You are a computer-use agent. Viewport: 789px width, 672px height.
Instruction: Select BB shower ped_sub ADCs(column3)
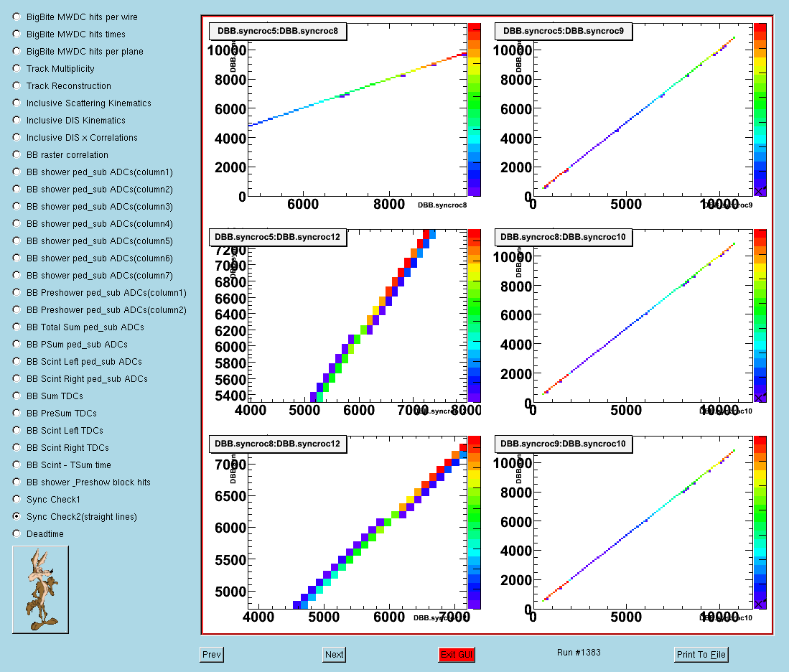click(17, 206)
